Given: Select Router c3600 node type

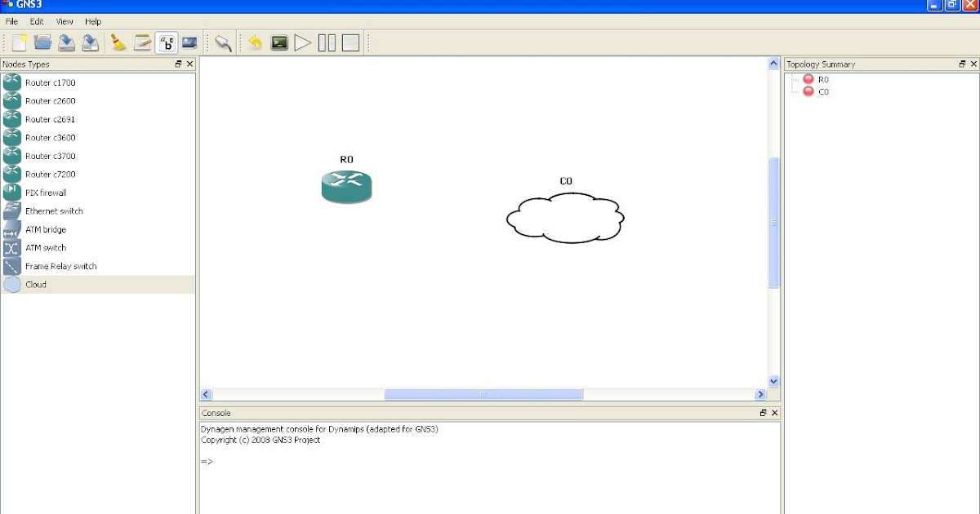Looking at the screenshot, I should [98, 138].
